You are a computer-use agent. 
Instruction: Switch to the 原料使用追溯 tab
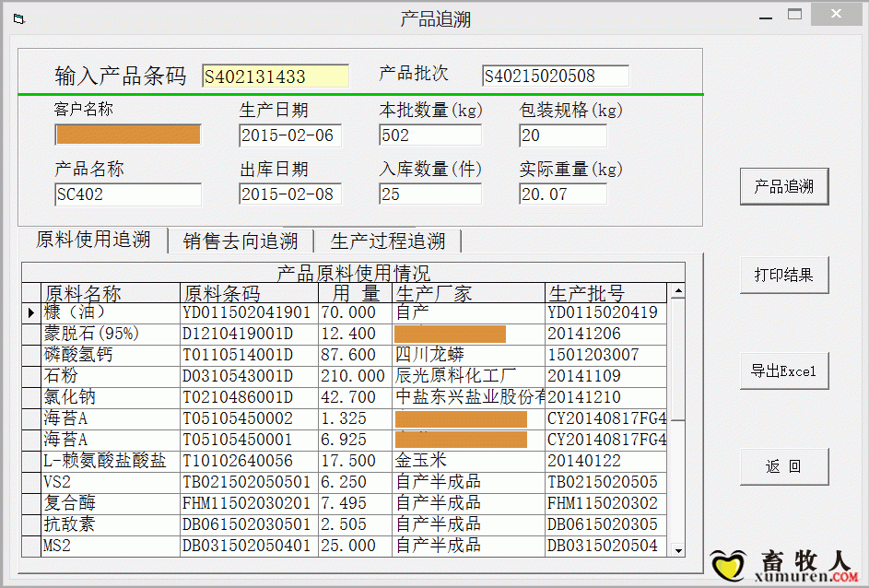pos(92,241)
